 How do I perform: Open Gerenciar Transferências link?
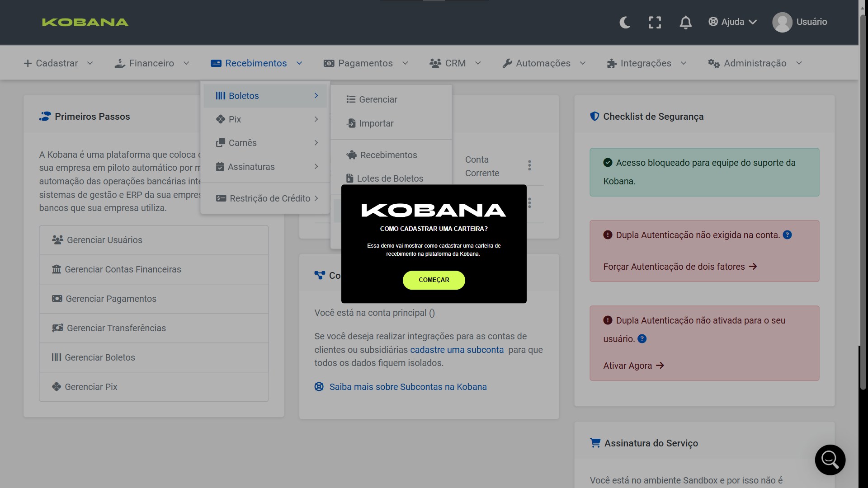pyautogui.click(x=154, y=328)
